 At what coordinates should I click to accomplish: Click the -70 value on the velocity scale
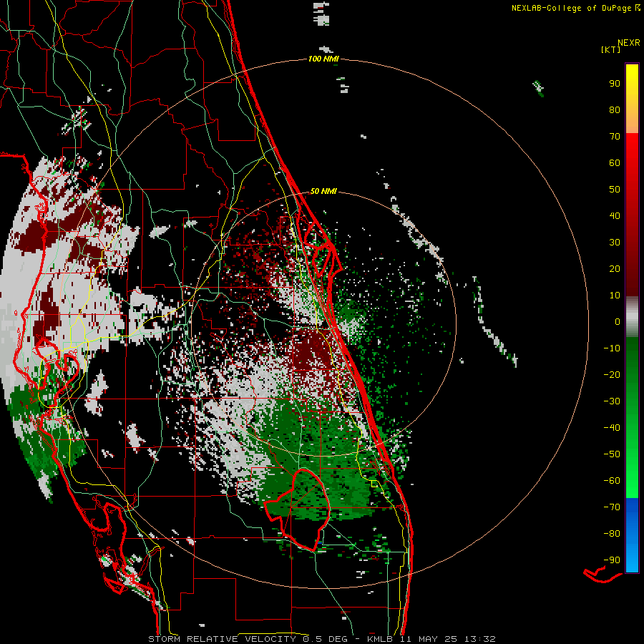click(x=612, y=507)
